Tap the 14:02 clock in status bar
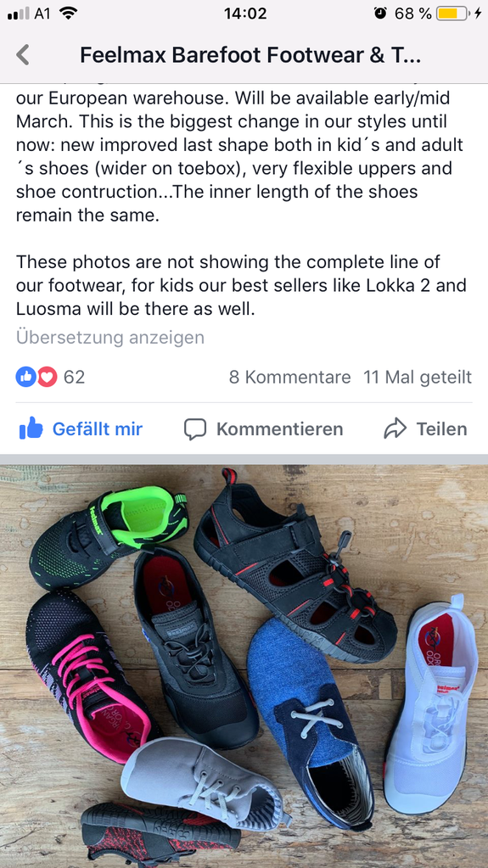The height and width of the screenshot is (868, 488). (x=244, y=14)
